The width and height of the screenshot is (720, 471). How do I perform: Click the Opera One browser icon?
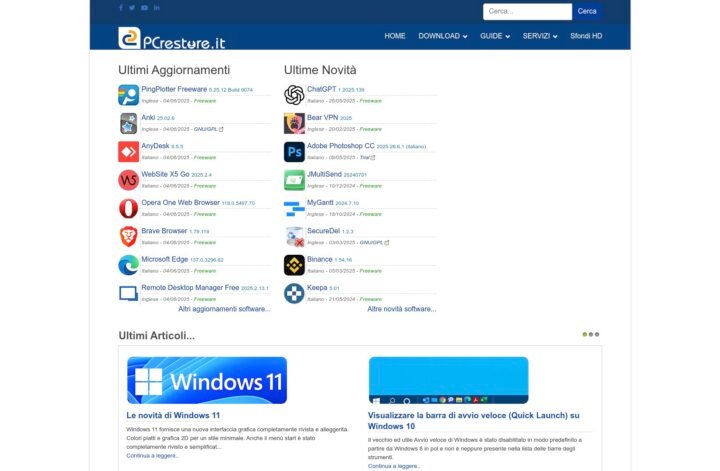[129, 208]
